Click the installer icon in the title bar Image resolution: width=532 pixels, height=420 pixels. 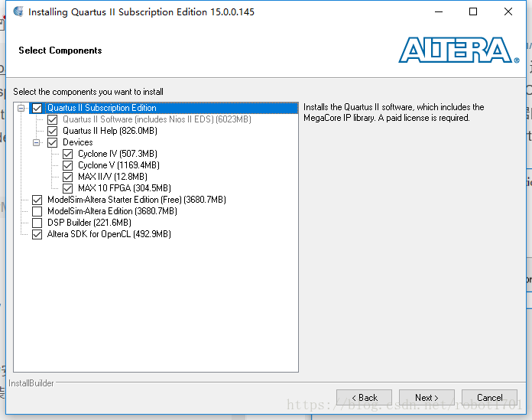(18, 11)
